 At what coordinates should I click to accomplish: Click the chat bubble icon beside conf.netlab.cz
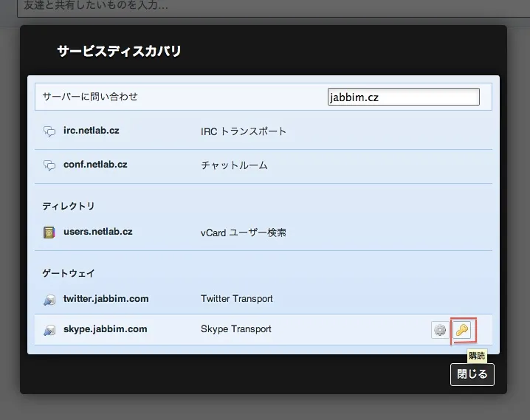49,165
